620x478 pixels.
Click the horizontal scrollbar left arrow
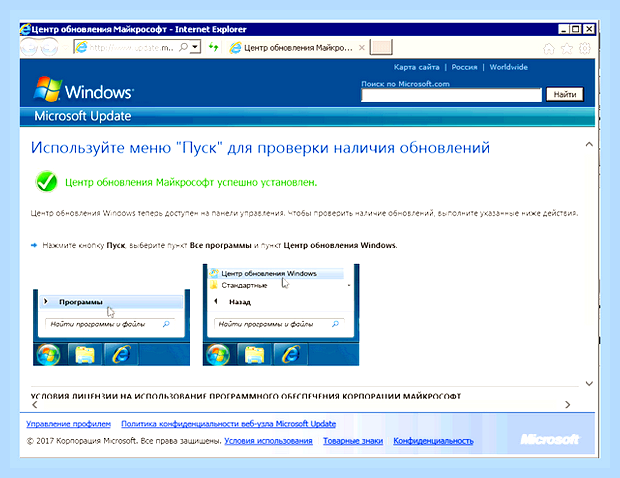pyautogui.click(x=35, y=404)
